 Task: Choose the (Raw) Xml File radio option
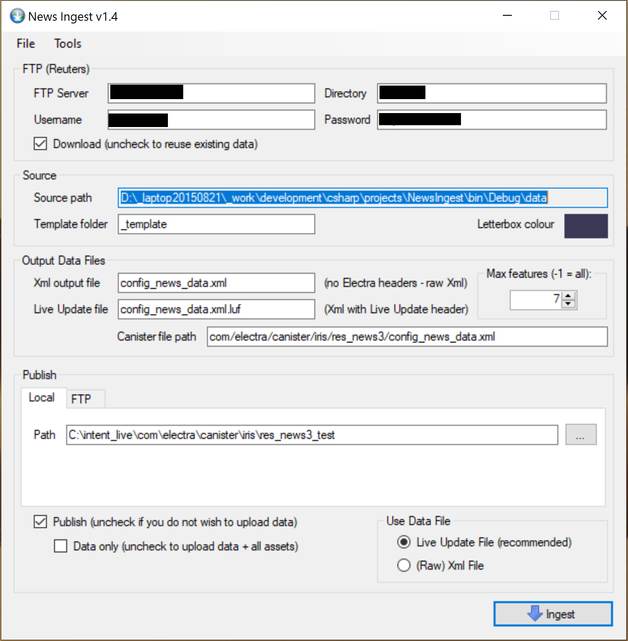point(404,565)
